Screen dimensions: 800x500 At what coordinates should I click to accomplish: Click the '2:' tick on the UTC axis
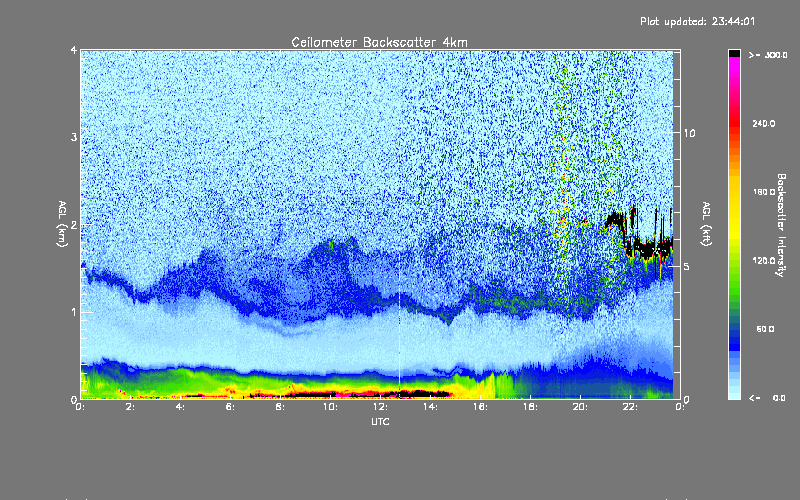(x=131, y=407)
